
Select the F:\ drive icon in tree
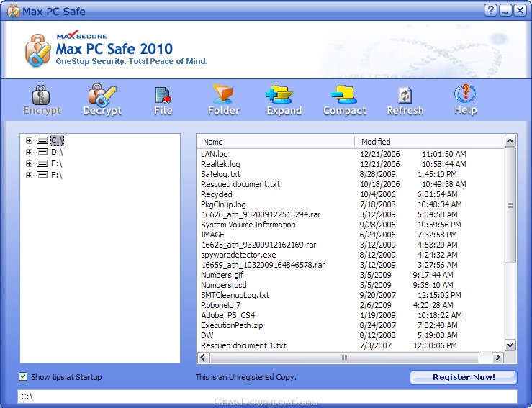click(x=42, y=175)
